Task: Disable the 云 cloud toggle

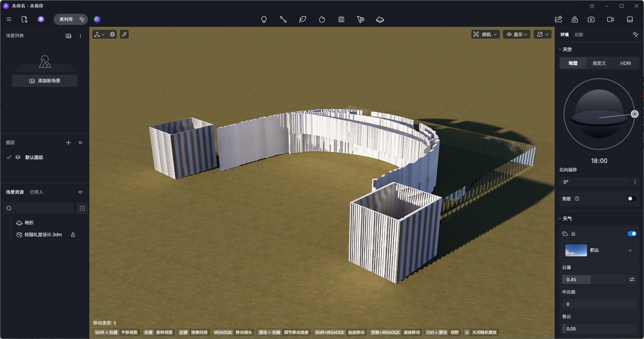Action: coord(632,234)
